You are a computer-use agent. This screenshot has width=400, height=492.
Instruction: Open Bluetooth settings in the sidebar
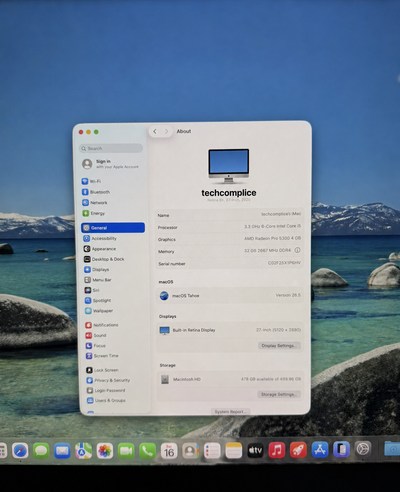[x=113, y=192]
